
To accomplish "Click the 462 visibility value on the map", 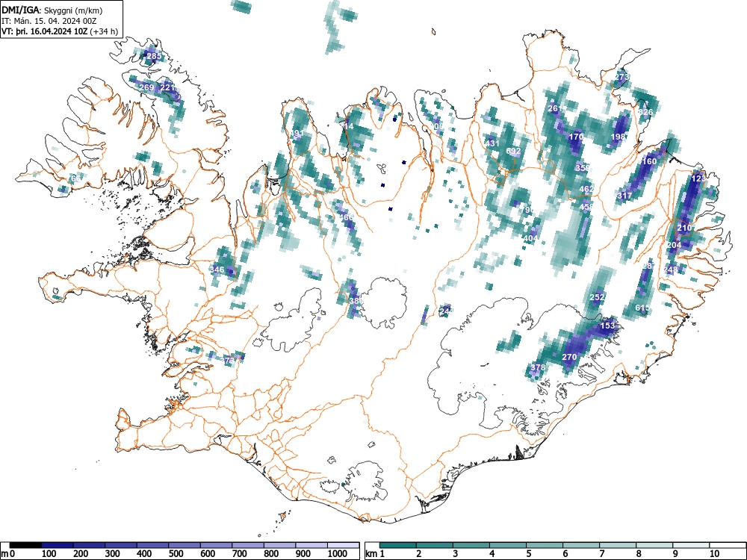I will 586,189.
